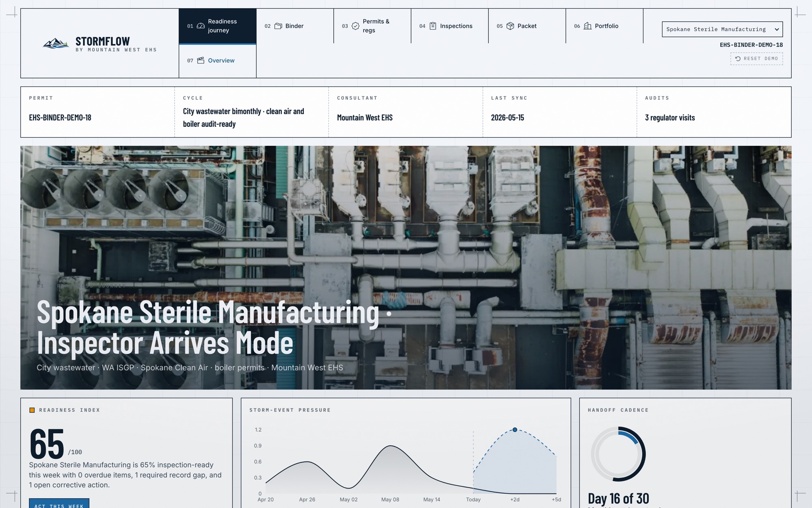Viewport: 812px width, 508px height.
Task: Click the Stormflow brand name text
Action: (x=103, y=41)
